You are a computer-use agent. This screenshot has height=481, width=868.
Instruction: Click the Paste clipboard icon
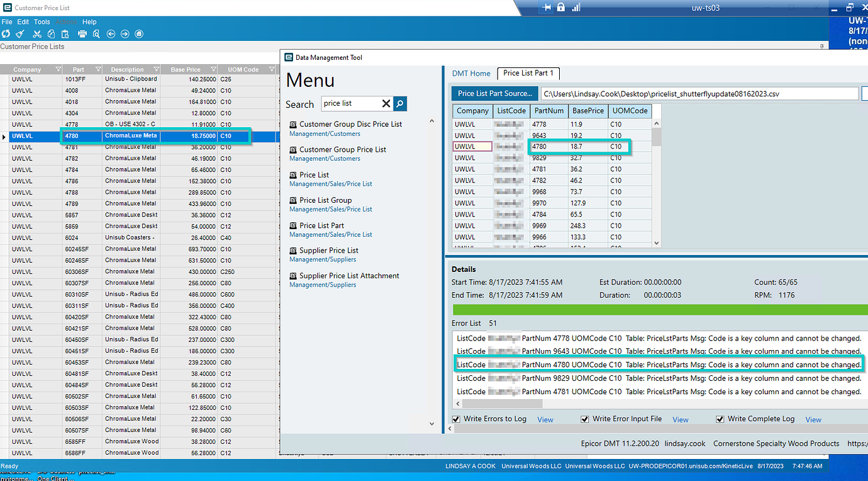point(65,34)
